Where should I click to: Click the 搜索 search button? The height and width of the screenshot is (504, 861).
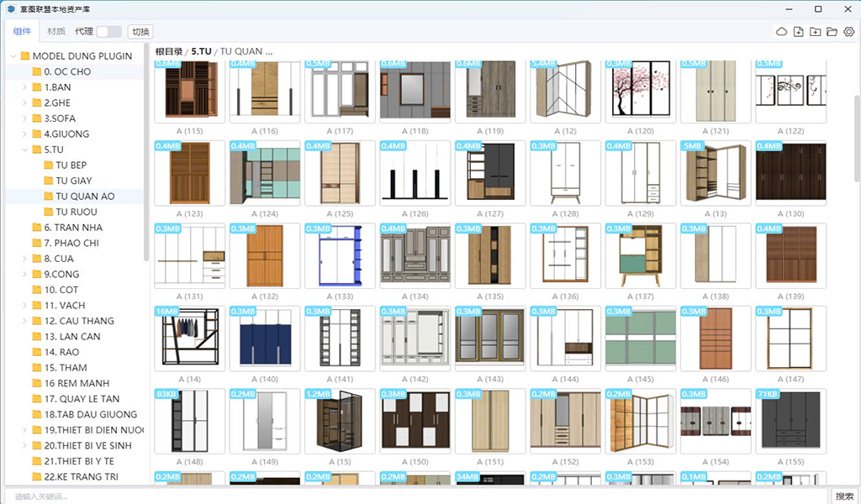click(x=844, y=496)
